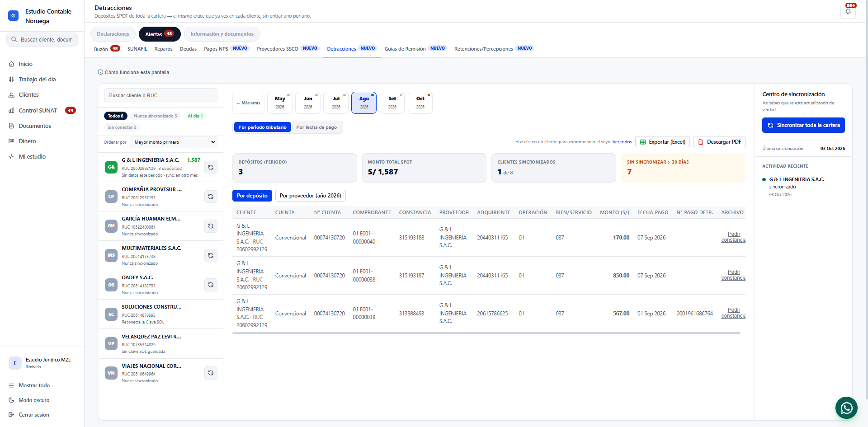Click the Documentos file icon

pyautogui.click(x=11, y=126)
